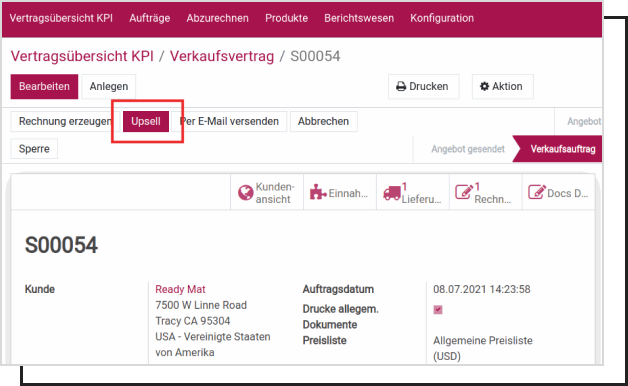Open the Berichtswesen menu

pyautogui.click(x=359, y=18)
